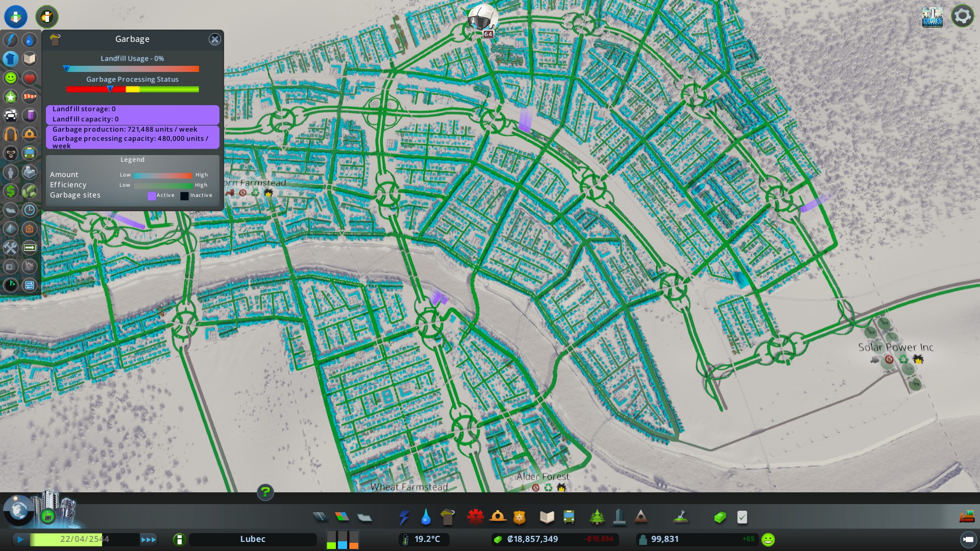980x551 pixels.
Task: Open the Electricity info view
Action: tap(11, 40)
